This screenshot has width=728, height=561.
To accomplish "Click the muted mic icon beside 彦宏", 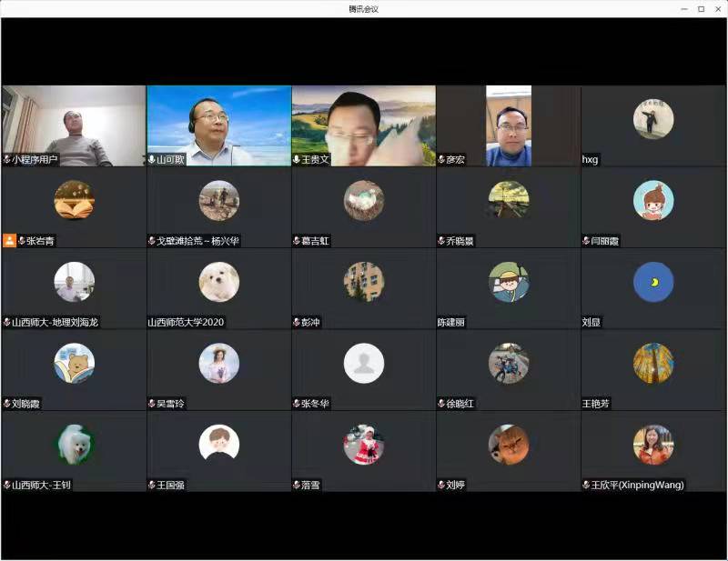I will click(x=441, y=159).
